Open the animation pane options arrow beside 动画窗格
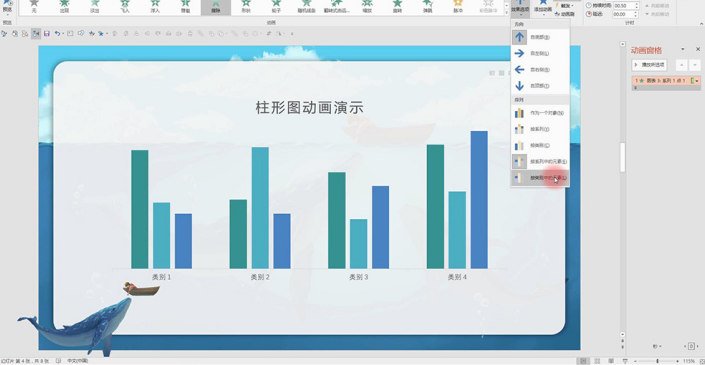Screen dimensions: 705x365 coord(683,49)
